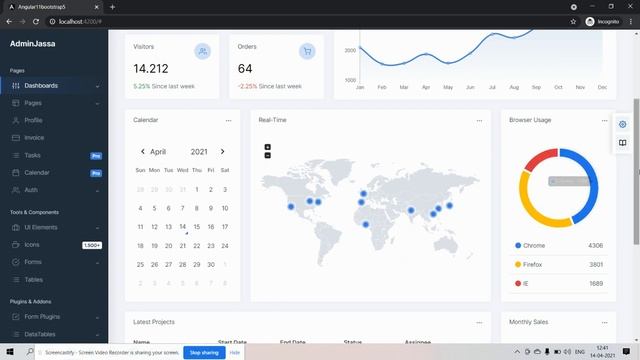Zoom in on the Real-Time map
Image resolution: width=640 pixels, height=360 pixels.
pyautogui.click(x=267, y=147)
